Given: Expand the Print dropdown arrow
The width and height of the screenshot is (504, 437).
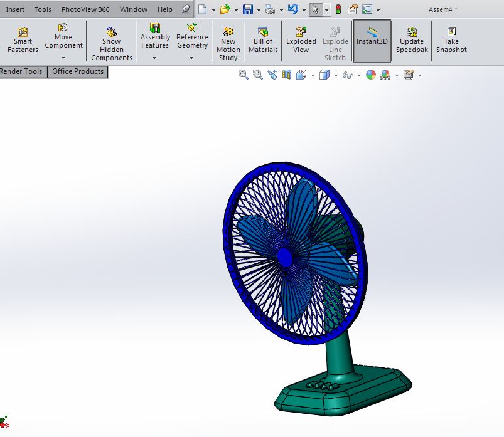Looking at the screenshot, I should (x=281, y=10).
